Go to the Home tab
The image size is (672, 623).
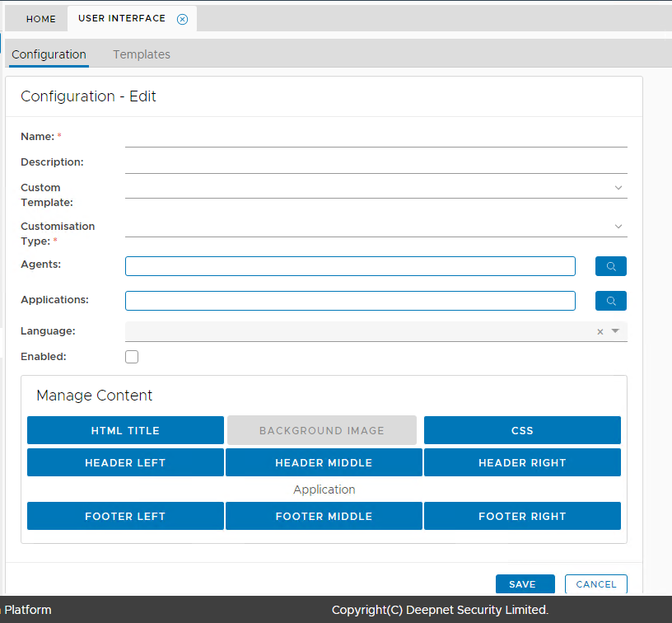[41, 19]
